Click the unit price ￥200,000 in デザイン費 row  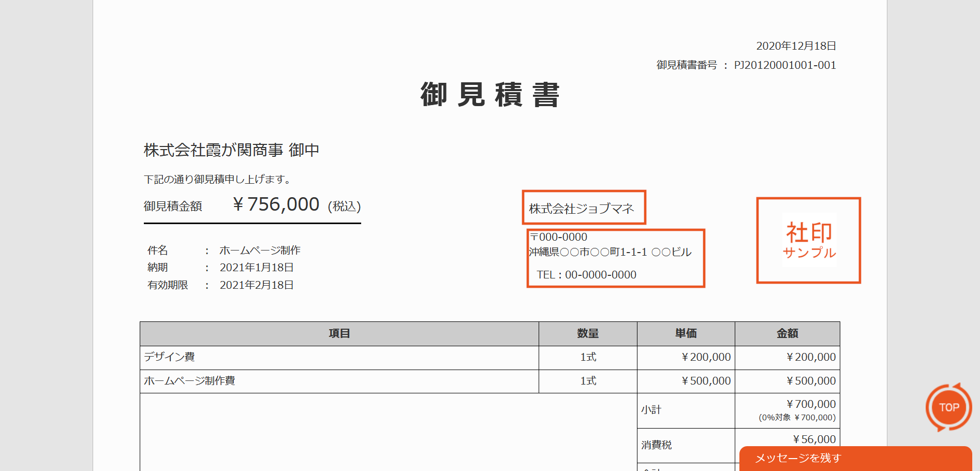706,357
